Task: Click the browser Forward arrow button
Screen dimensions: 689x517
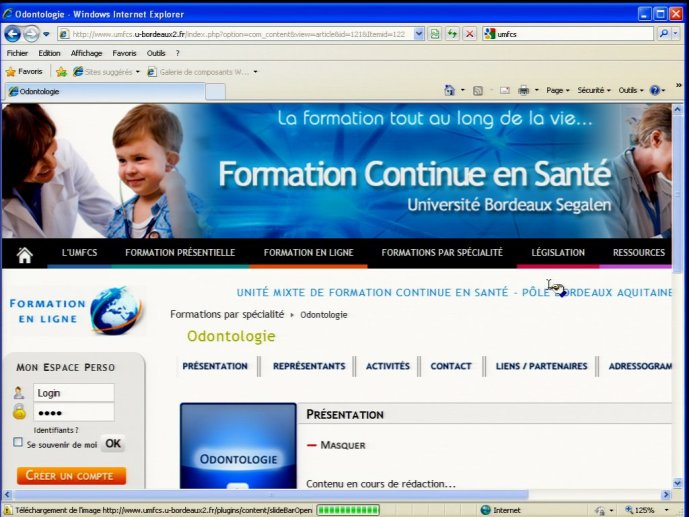Action: [x=31, y=34]
